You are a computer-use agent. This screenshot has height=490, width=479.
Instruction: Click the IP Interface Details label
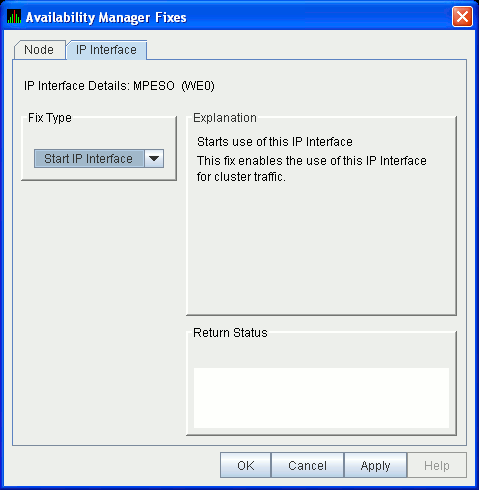tap(77, 86)
